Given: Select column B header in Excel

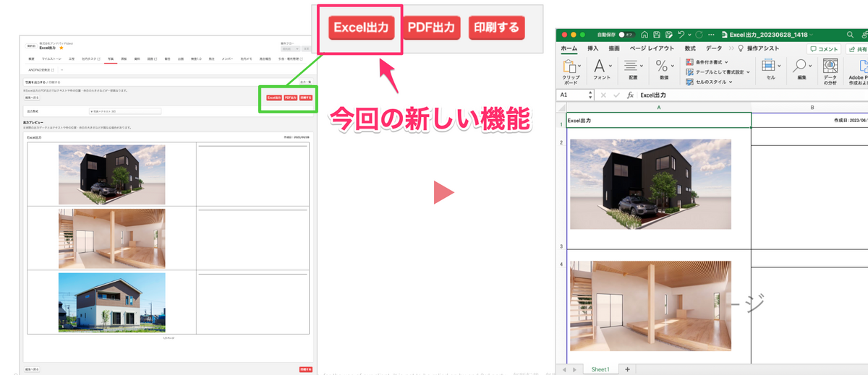Looking at the screenshot, I should point(810,108).
